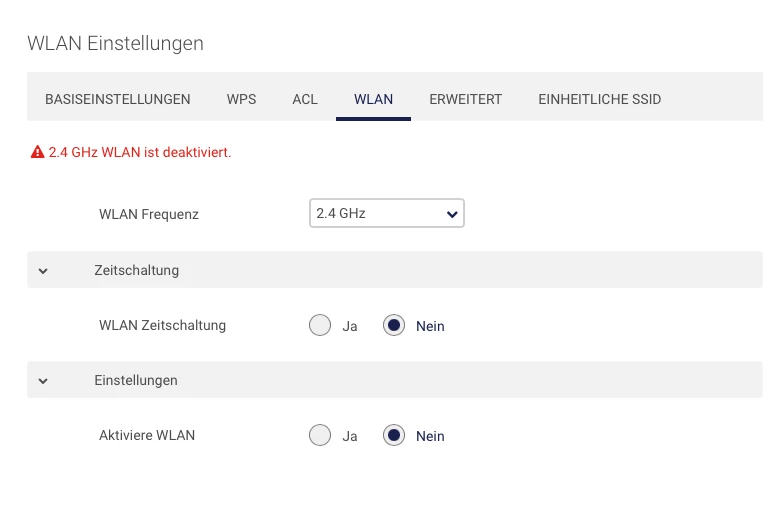Go to the ACL tab
This screenshot has width=775, height=505.
(x=305, y=99)
